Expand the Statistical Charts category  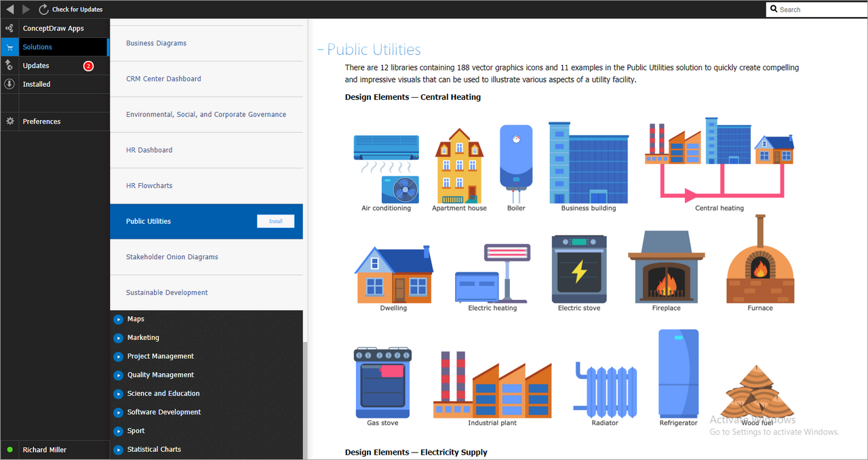pos(119,450)
